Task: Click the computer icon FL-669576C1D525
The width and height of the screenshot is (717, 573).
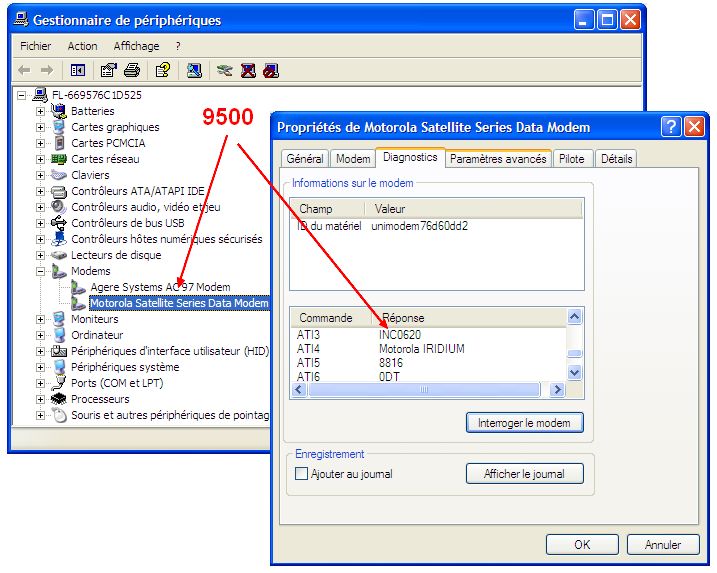Action: point(40,95)
